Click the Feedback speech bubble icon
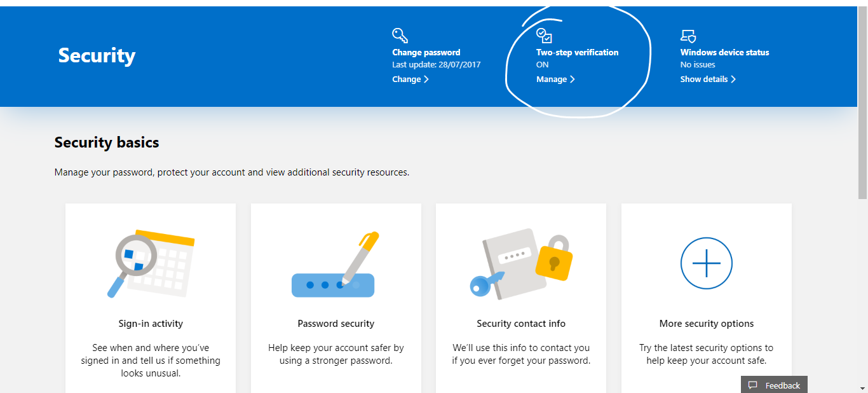 point(753,385)
